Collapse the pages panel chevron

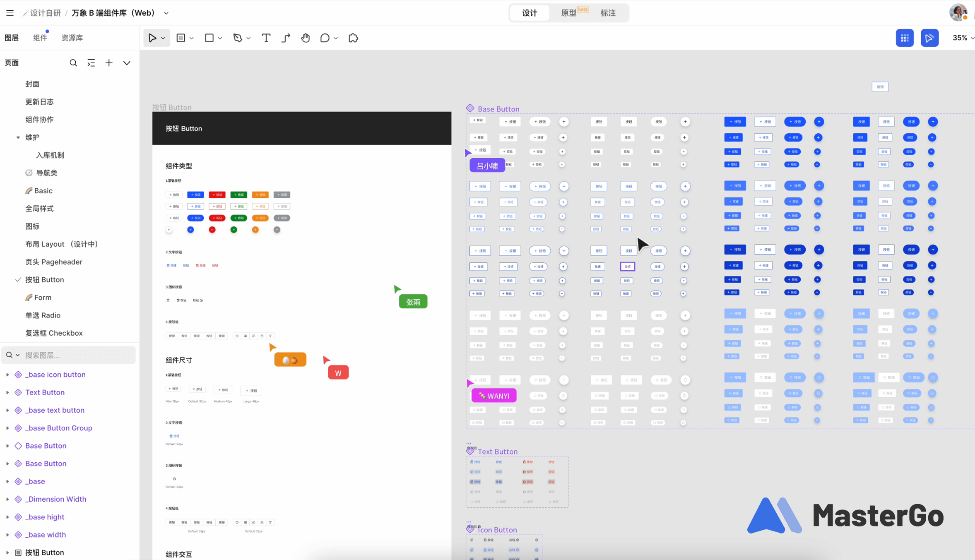[127, 63]
